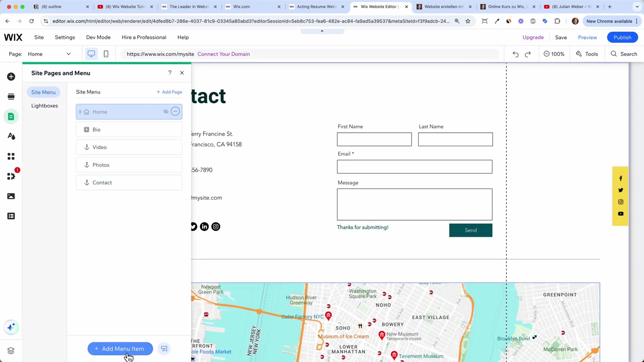Viewport: 644px width, 362px height.
Task: Open the Media sidebar icon
Action: (x=11, y=196)
